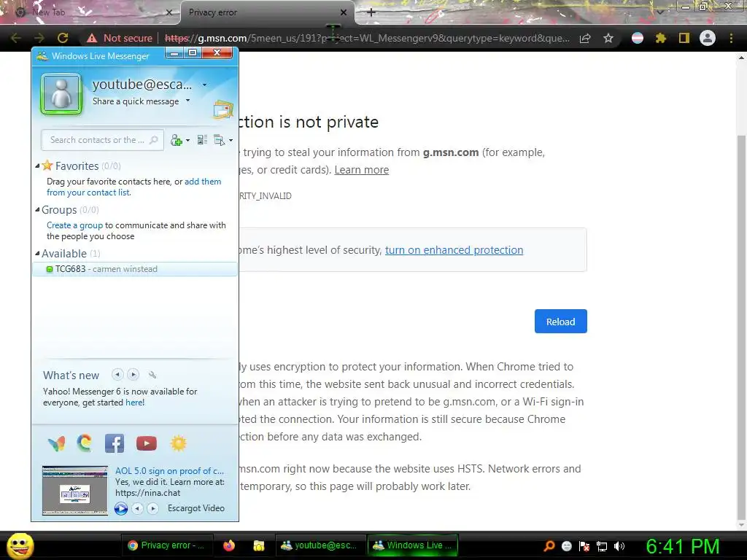Click 'AOL 5.0 sign on proof of c...' link
Viewport: 747px width, 560px height.
point(169,471)
